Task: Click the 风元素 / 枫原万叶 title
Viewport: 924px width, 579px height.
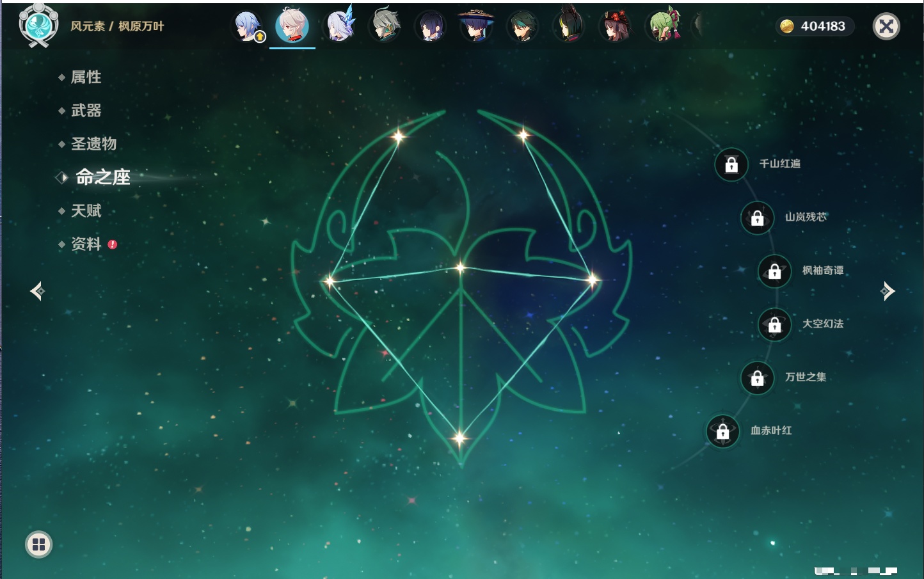Action: point(117,26)
